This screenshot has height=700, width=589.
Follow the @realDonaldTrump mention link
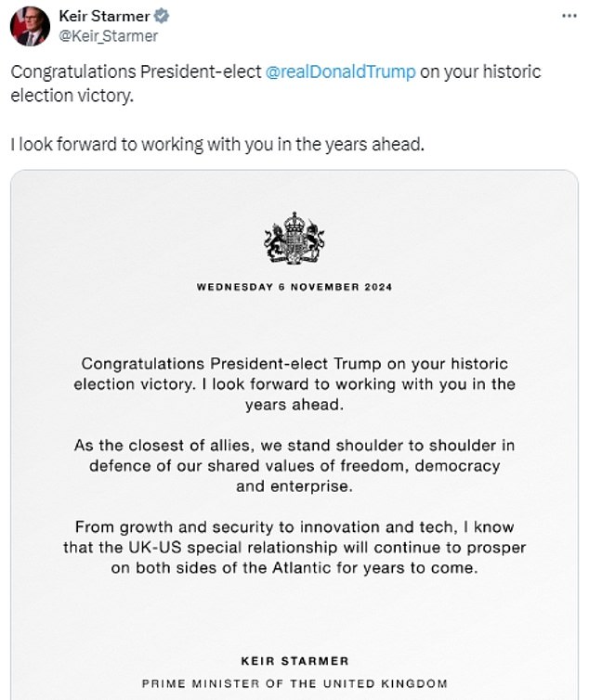tap(341, 71)
